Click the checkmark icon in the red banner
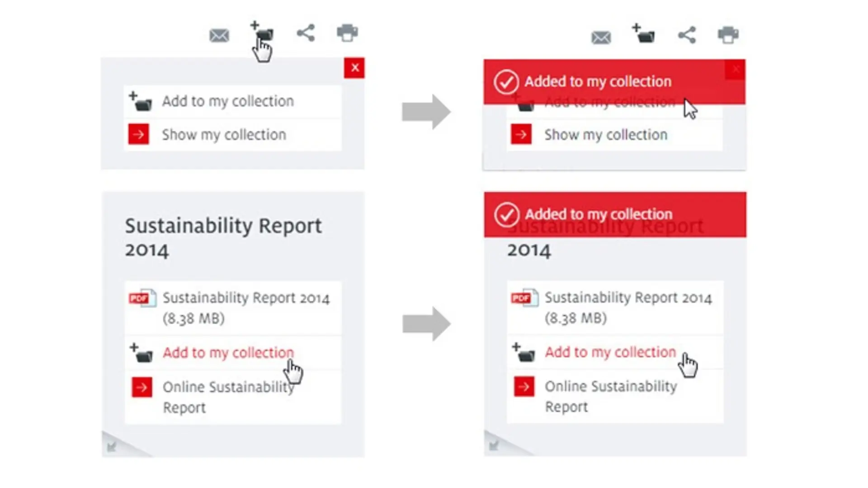Image resolution: width=868 pixels, height=488 pixels. click(506, 82)
